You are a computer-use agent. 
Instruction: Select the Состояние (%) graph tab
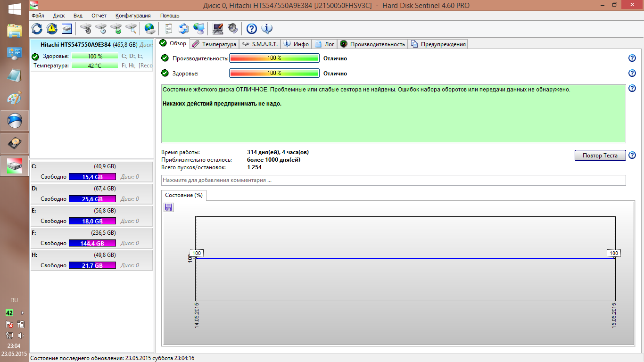click(184, 195)
